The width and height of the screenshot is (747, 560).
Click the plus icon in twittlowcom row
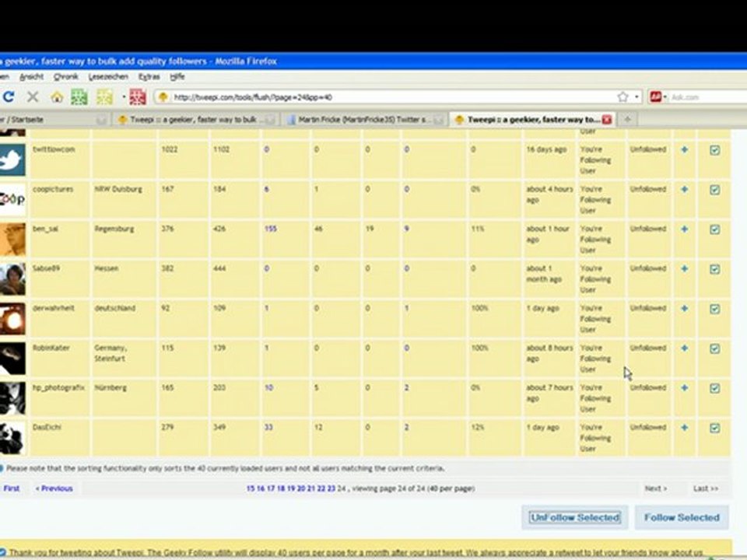tap(685, 149)
